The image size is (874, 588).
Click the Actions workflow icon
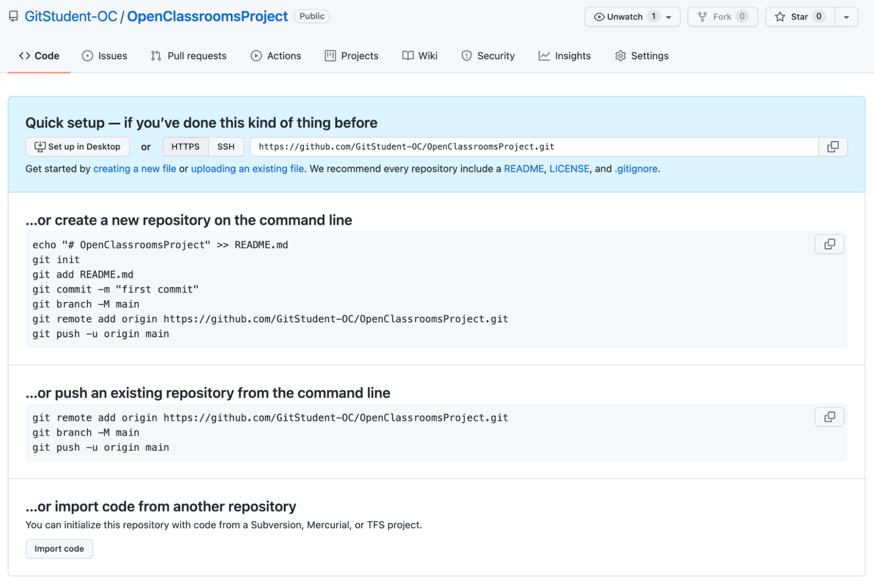(x=255, y=56)
